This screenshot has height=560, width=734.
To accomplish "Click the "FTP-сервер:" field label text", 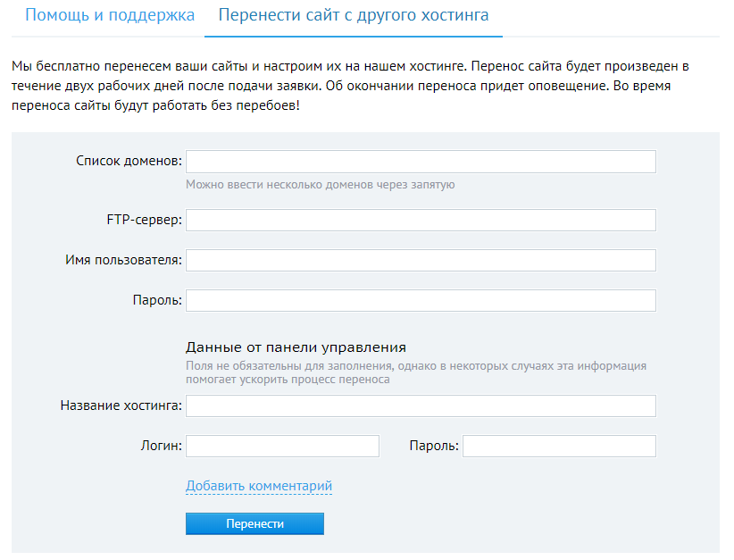I will pyautogui.click(x=144, y=221).
